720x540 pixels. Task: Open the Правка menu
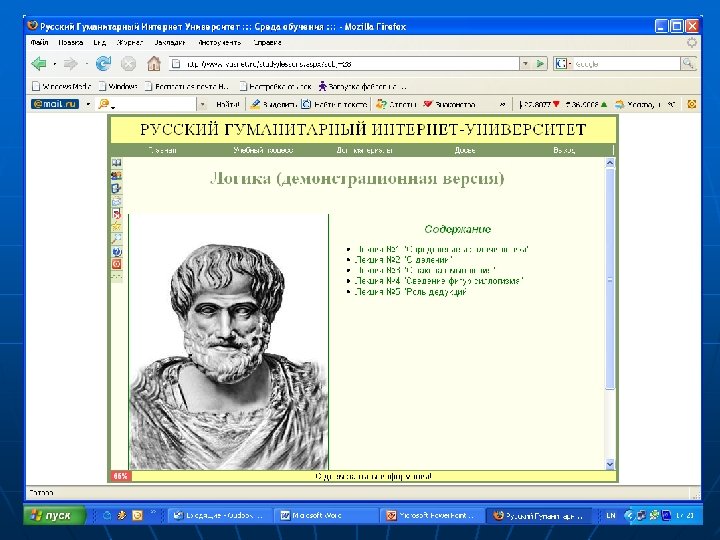click(x=71, y=43)
